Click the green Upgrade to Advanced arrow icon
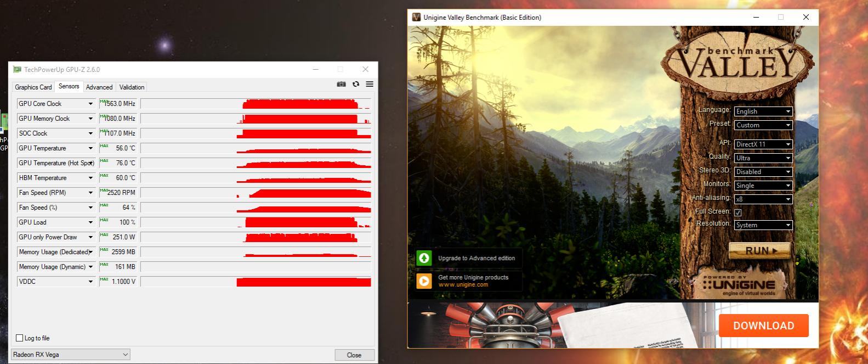The height and width of the screenshot is (364, 868). point(424,258)
